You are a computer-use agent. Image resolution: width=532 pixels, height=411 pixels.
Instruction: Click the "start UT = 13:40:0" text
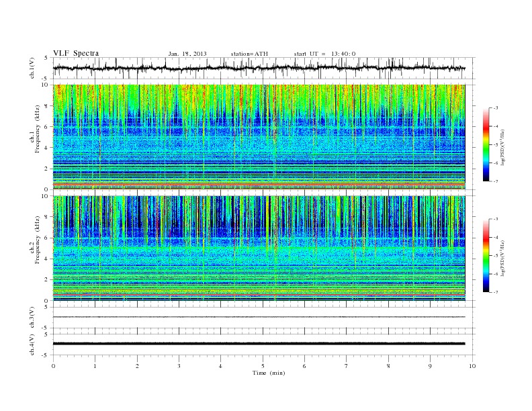pyautogui.click(x=324, y=54)
